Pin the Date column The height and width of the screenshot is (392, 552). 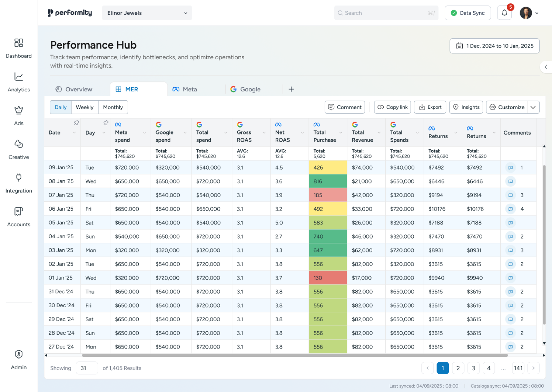[x=76, y=123]
